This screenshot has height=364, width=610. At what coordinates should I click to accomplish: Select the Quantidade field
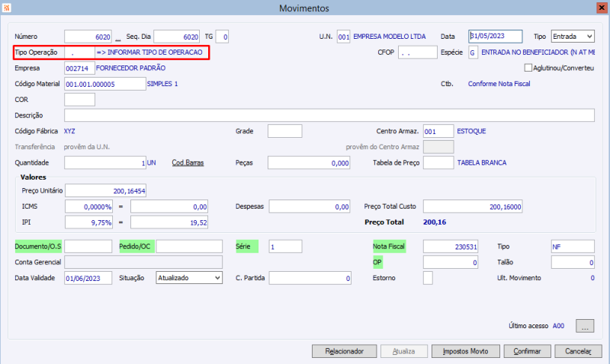(x=105, y=163)
